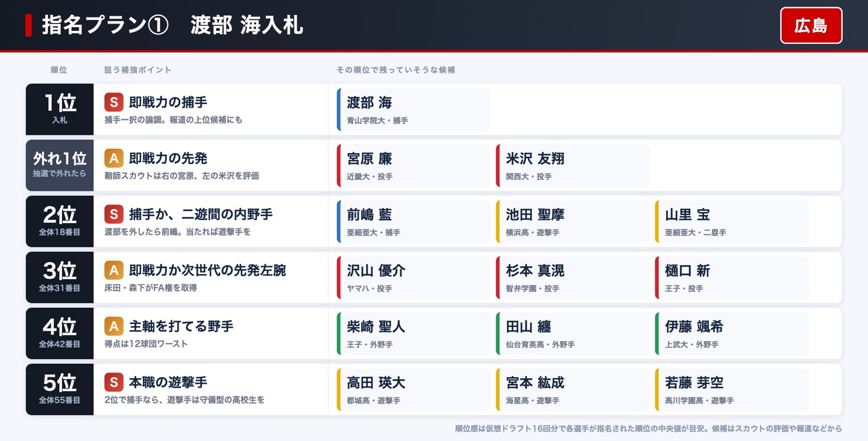The image size is (868, 441).
Task: Pick candidate card 杉本 真滉
Action: (x=573, y=278)
